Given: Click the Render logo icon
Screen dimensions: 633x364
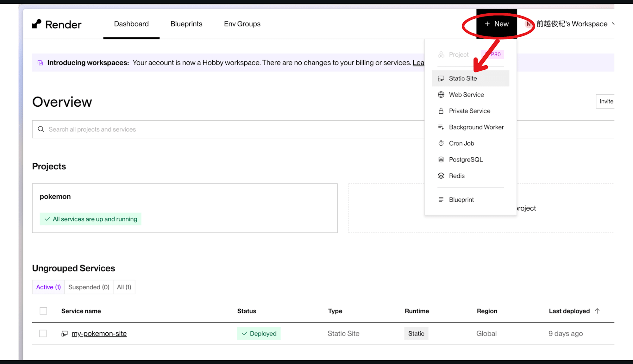Looking at the screenshot, I should pyautogui.click(x=37, y=24).
